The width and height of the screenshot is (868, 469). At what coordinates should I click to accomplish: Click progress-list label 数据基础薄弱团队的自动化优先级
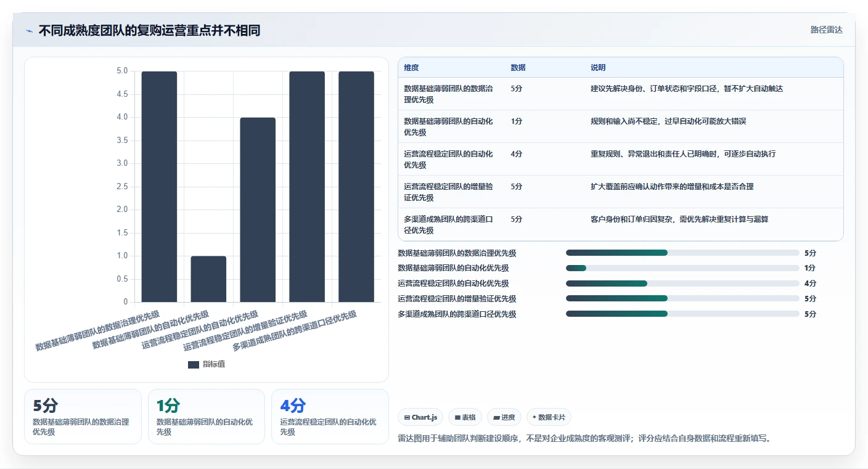pos(453,268)
